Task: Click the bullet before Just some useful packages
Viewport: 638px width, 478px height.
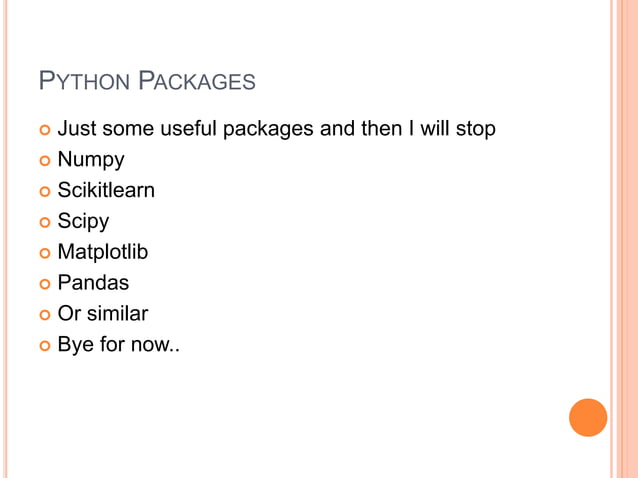Action: click(x=42, y=130)
